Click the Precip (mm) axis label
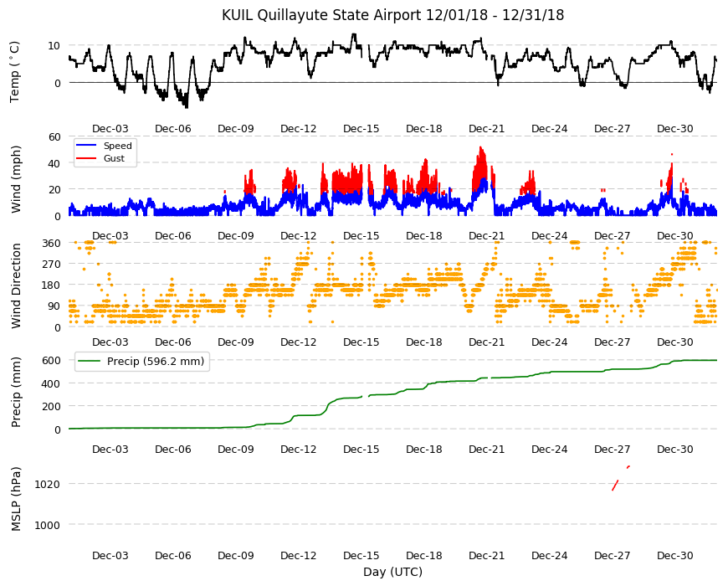 16,392
